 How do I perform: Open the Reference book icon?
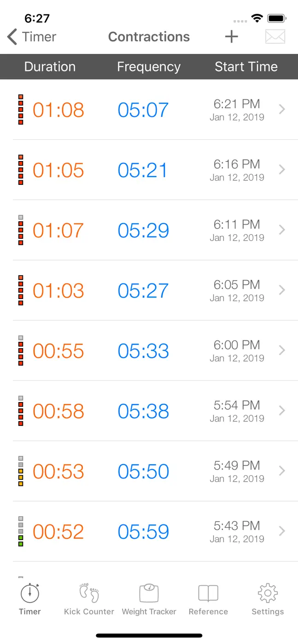pyautogui.click(x=208, y=593)
